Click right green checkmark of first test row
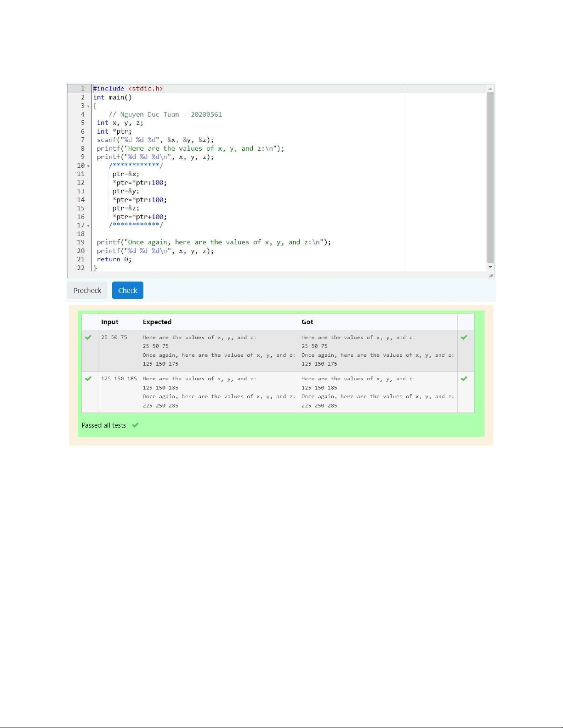This screenshot has width=563, height=728. pos(464,338)
